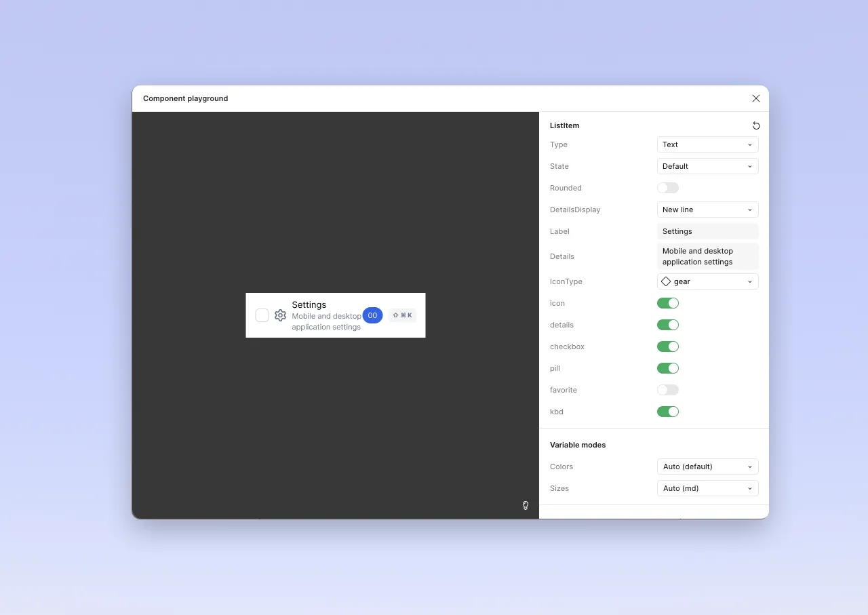Image resolution: width=868 pixels, height=615 pixels.
Task: Turn on the favorite toggle
Action: [x=667, y=390]
